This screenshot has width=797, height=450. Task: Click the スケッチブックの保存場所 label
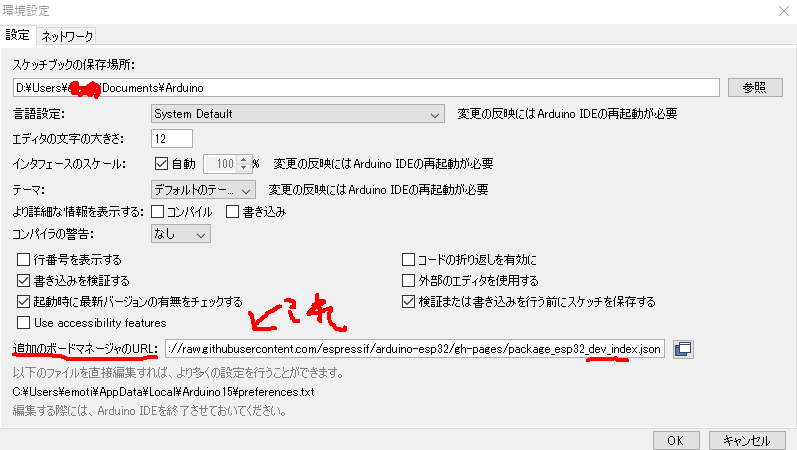(73, 65)
